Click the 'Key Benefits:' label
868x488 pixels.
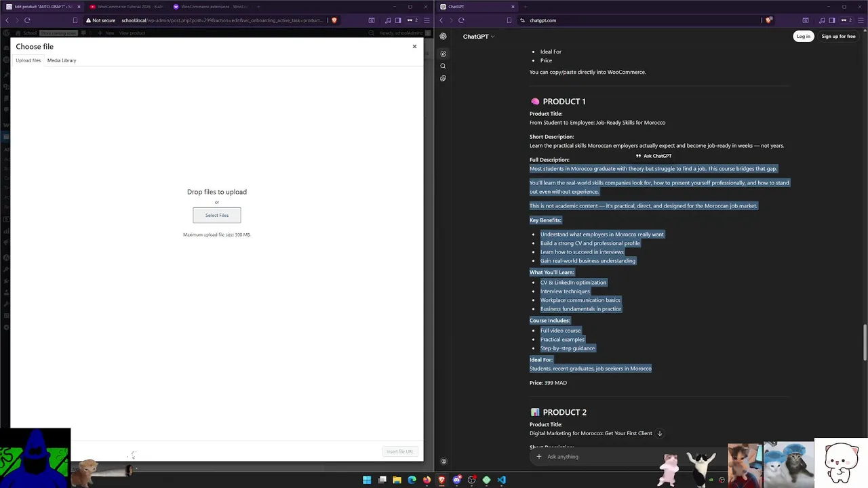(x=545, y=220)
